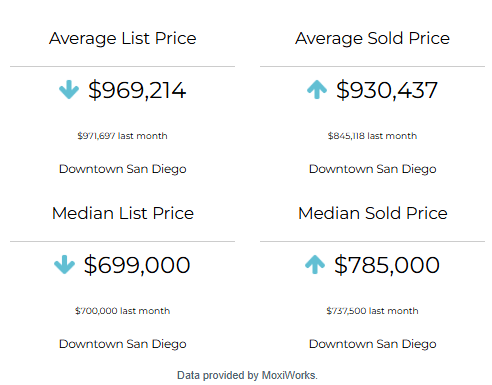This screenshot has height=385, width=492.
Task: Select the Average List Price heading
Action: click(x=123, y=39)
